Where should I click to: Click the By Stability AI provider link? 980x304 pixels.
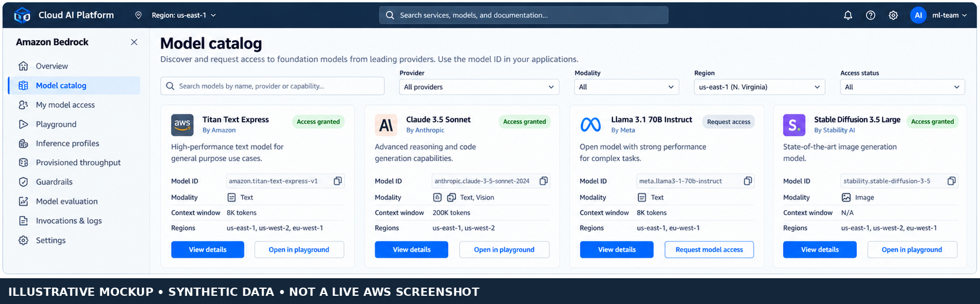(x=835, y=130)
